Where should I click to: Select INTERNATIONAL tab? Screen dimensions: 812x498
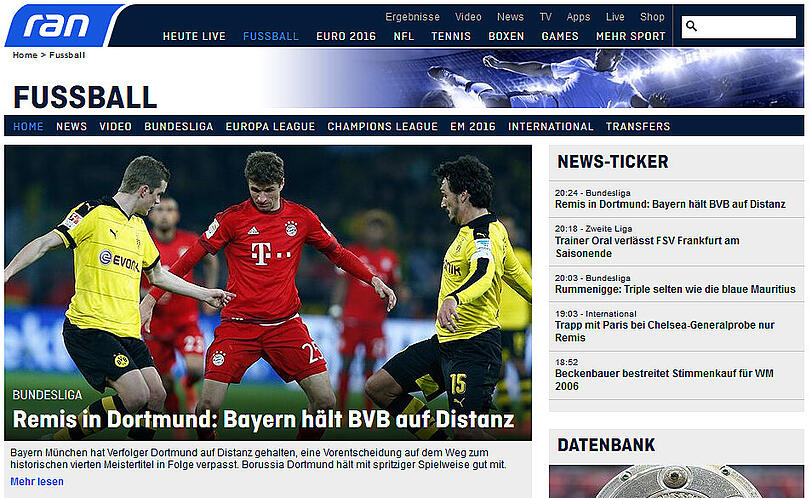coord(550,126)
